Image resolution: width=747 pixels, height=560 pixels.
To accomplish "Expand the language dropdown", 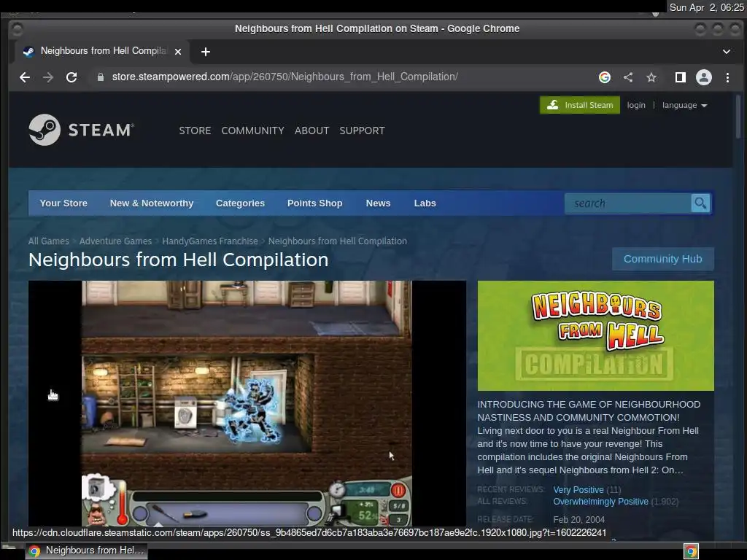I will coord(684,105).
